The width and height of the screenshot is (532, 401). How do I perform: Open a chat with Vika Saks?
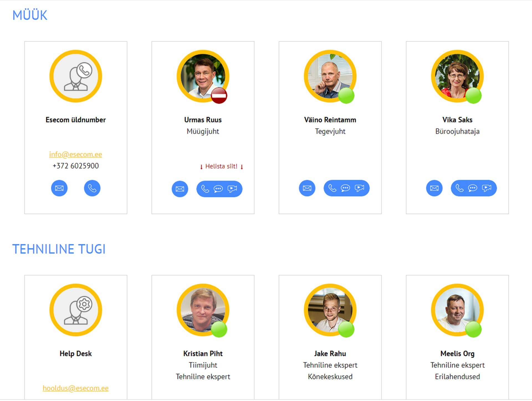(472, 188)
